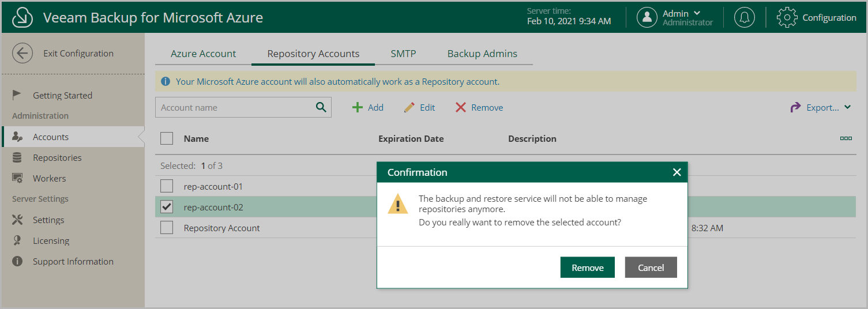This screenshot has height=309, width=868.
Task: Close the Confirmation dialog with X
Action: (677, 172)
